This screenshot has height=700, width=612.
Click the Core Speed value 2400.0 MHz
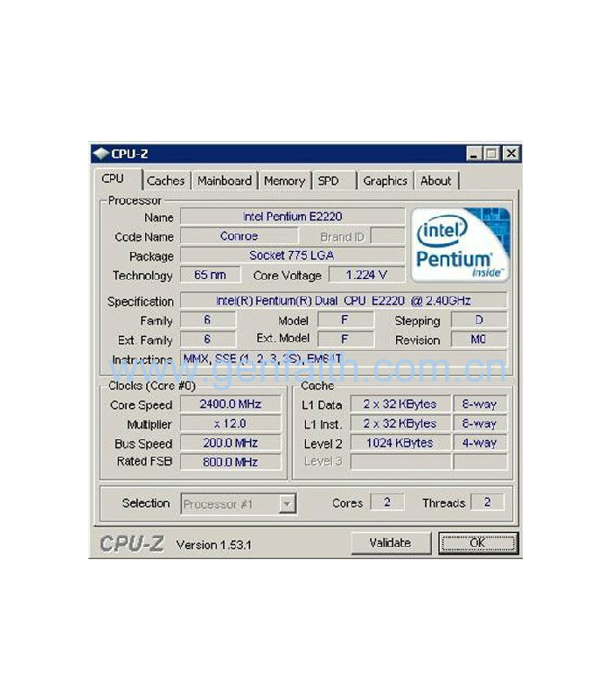tap(231, 404)
